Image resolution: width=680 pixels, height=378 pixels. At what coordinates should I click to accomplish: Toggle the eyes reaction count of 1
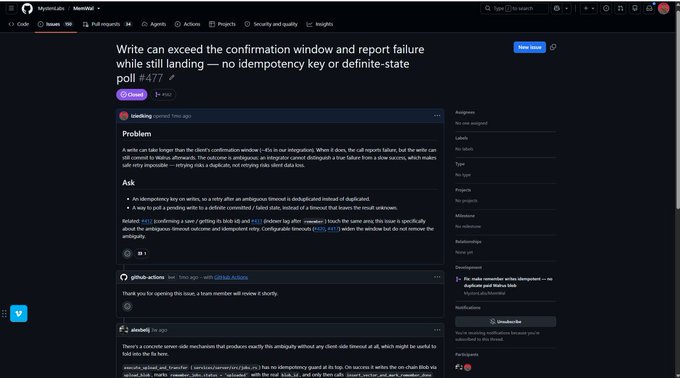142,254
